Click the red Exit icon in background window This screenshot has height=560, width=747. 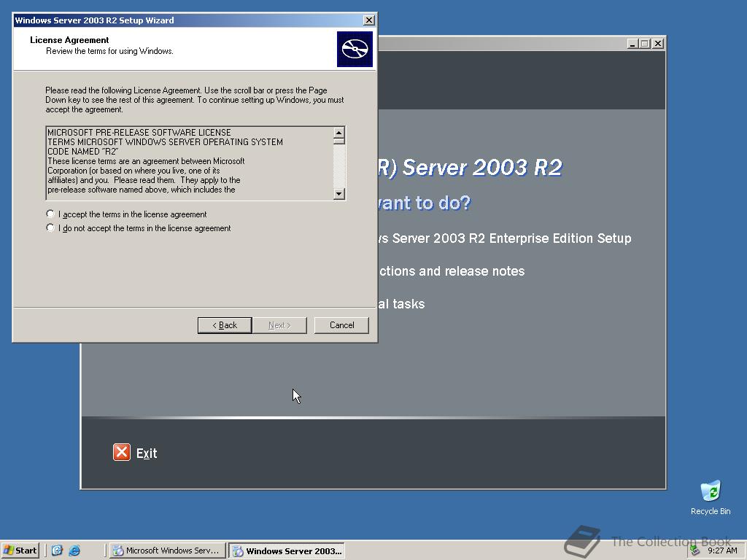[x=122, y=452]
